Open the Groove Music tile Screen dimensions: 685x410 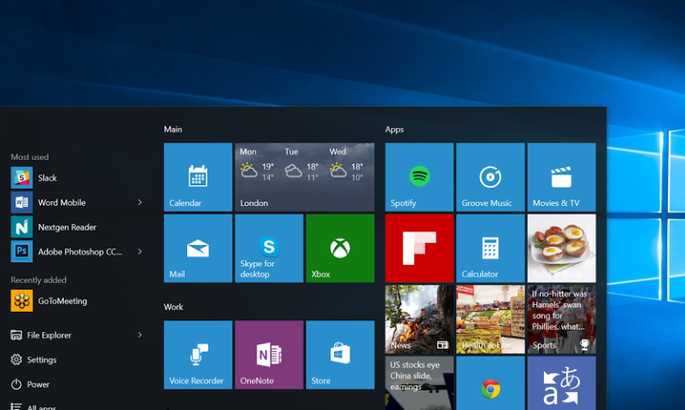coord(491,177)
